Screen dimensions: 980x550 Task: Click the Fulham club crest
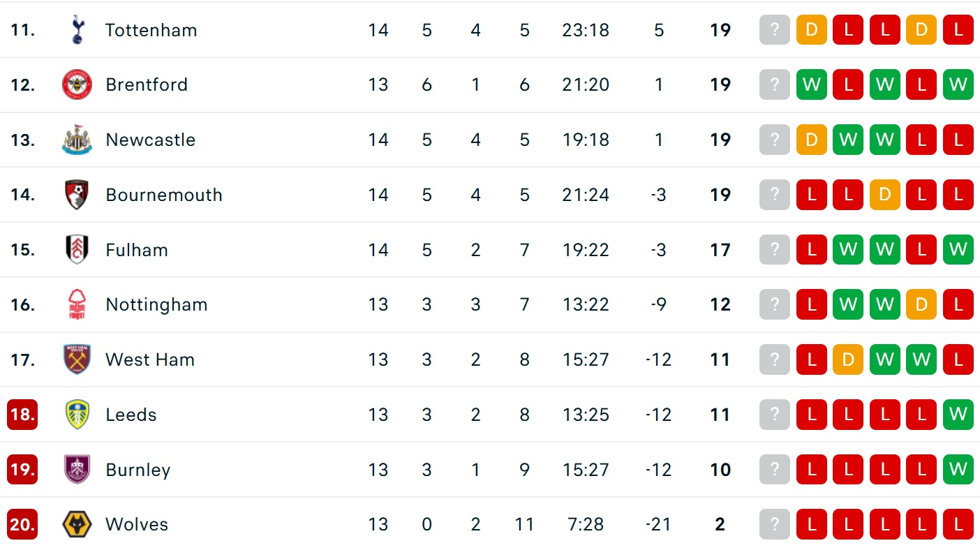(77, 250)
